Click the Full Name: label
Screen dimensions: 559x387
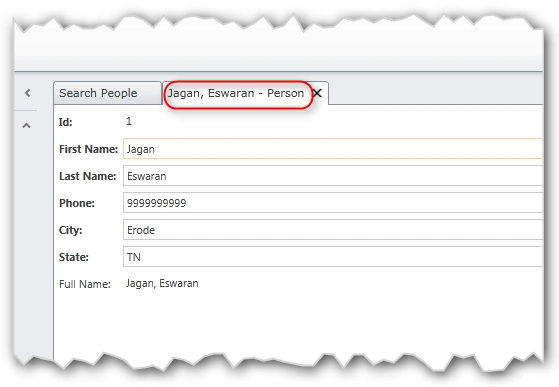pos(85,284)
